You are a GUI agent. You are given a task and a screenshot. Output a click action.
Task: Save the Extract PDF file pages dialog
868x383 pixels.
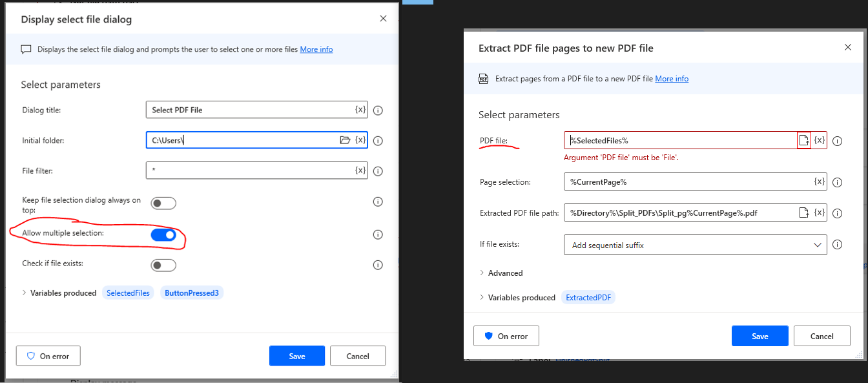pyautogui.click(x=759, y=336)
